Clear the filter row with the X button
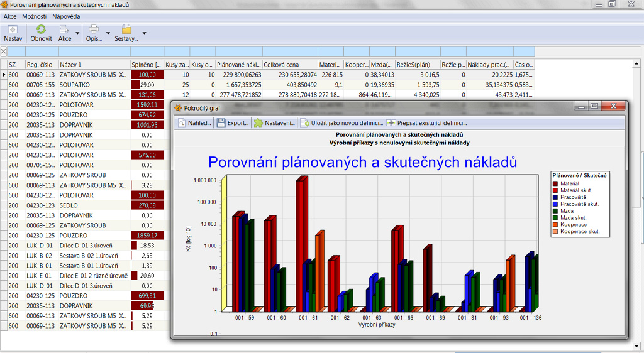This screenshot has width=644, height=353. [x=4, y=52]
